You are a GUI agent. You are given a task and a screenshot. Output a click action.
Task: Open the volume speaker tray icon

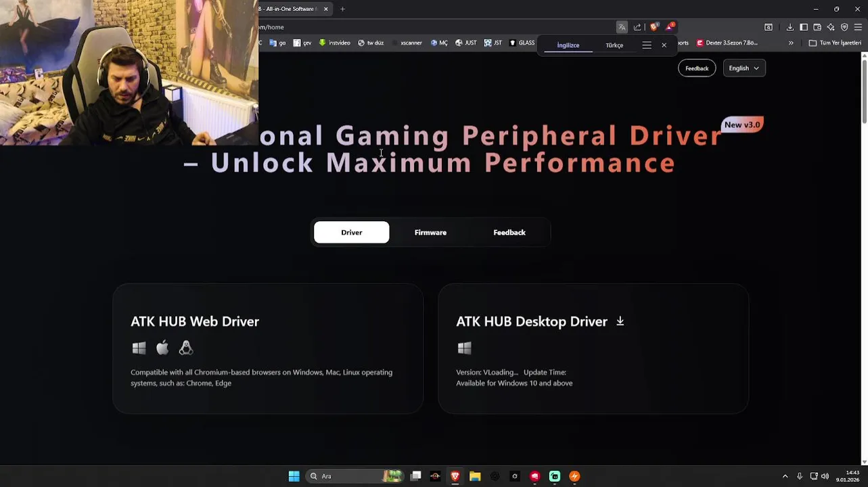825,476
